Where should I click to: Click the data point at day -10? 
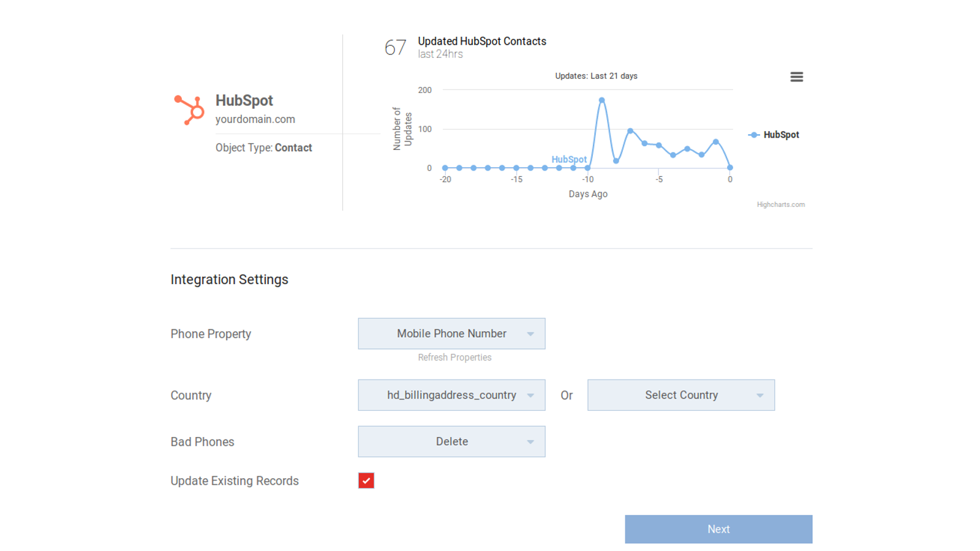coord(587,168)
